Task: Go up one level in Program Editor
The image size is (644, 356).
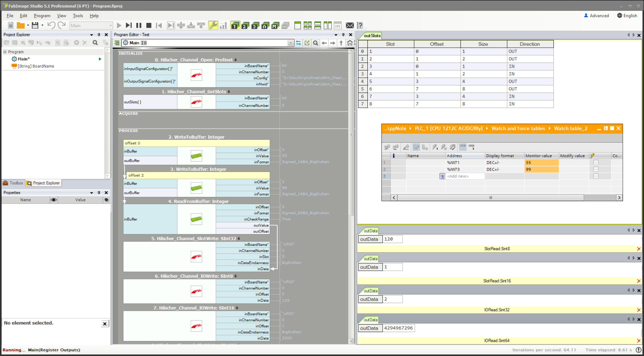Action: [341, 43]
